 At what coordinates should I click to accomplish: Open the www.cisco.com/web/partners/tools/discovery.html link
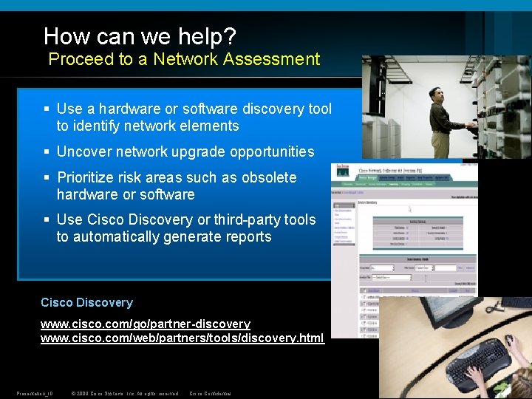pos(183,338)
